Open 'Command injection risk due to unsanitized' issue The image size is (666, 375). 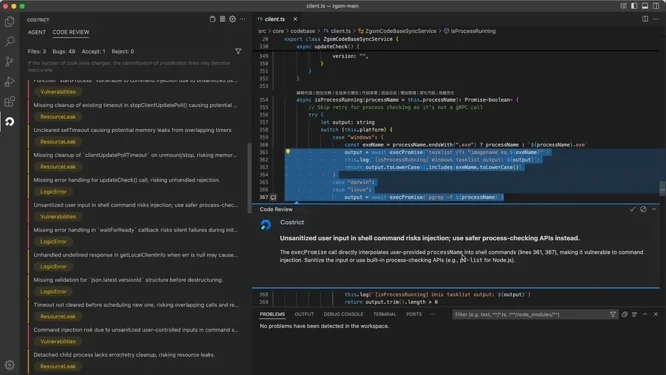click(136, 330)
